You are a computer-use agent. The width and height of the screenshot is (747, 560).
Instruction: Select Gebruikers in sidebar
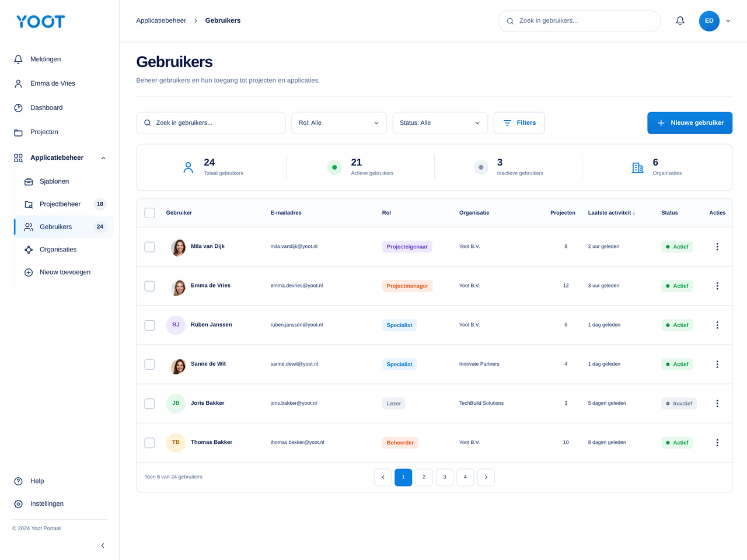coord(64,227)
